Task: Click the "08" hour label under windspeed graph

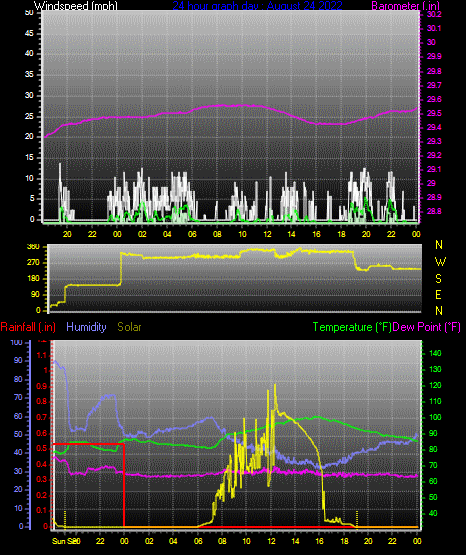Action: pyautogui.click(x=217, y=234)
